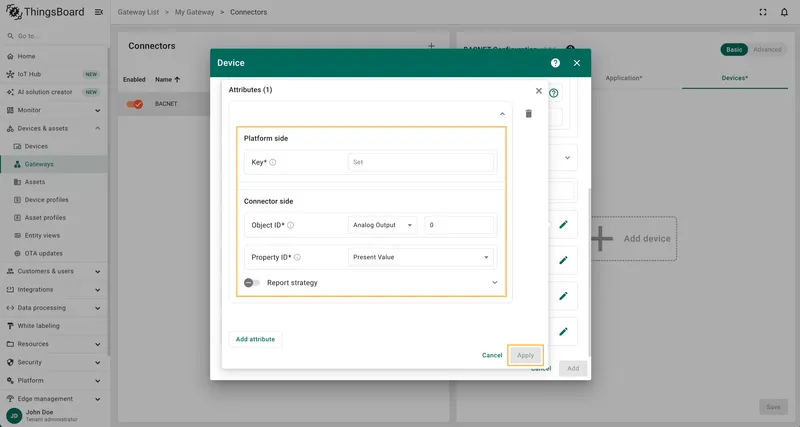Click info icon next to Key

(273, 162)
